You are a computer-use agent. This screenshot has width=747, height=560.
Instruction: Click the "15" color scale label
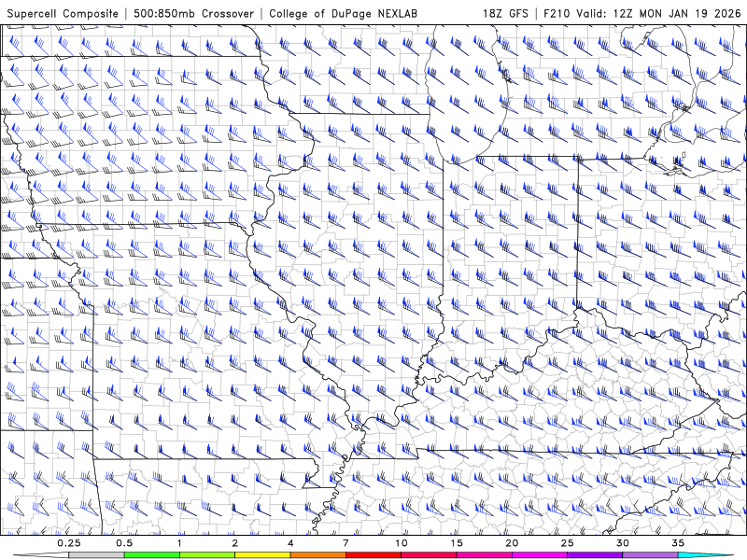click(457, 543)
